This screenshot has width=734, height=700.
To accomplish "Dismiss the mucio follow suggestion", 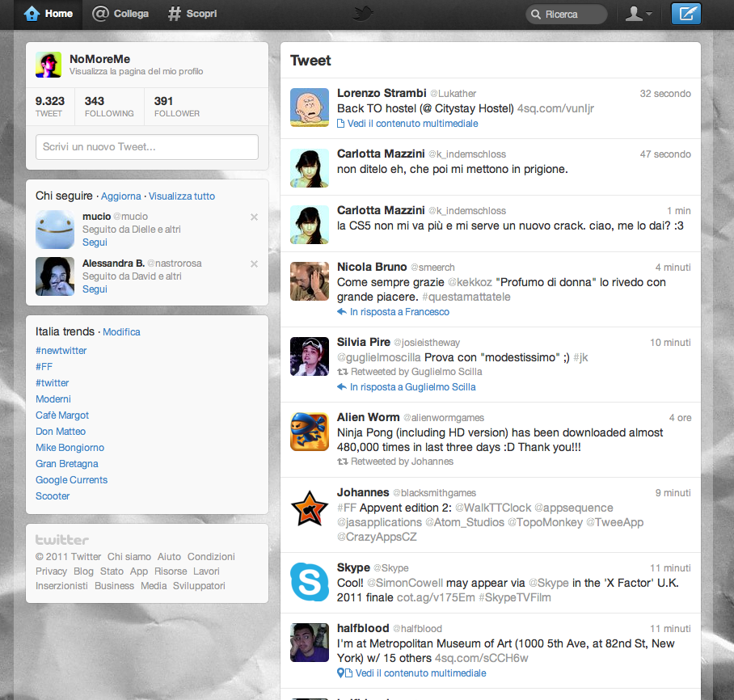I will click(x=254, y=217).
